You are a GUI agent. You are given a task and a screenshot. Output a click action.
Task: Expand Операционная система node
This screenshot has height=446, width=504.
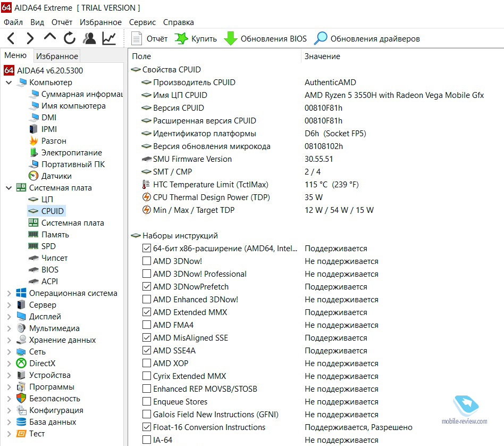point(9,293)
